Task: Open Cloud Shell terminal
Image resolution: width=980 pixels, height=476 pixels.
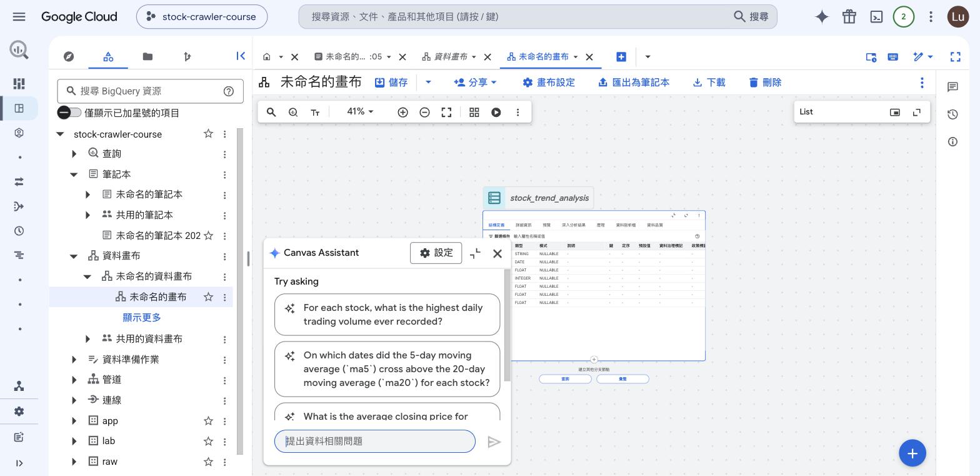Action: click(876, 17)
